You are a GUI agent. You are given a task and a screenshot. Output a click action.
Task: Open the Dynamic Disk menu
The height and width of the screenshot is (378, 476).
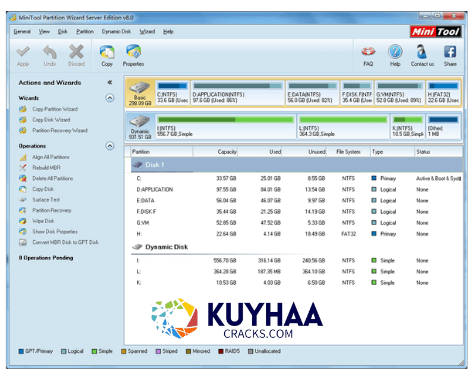pos(116,32)
